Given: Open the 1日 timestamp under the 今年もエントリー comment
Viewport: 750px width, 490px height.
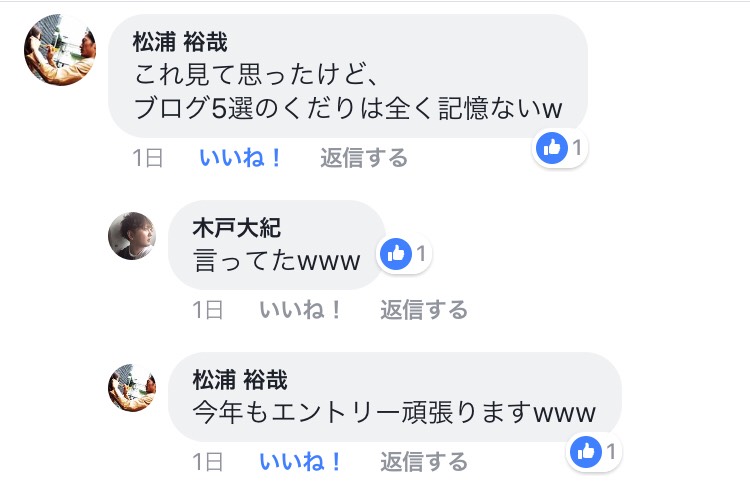Looking at the screenshot, I should click(208, 462).
